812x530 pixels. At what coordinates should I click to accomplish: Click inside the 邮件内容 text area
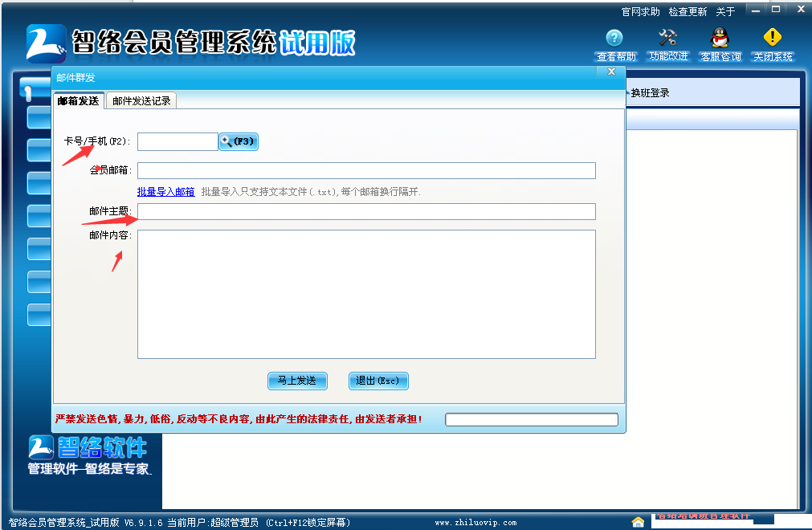[366, 294]
